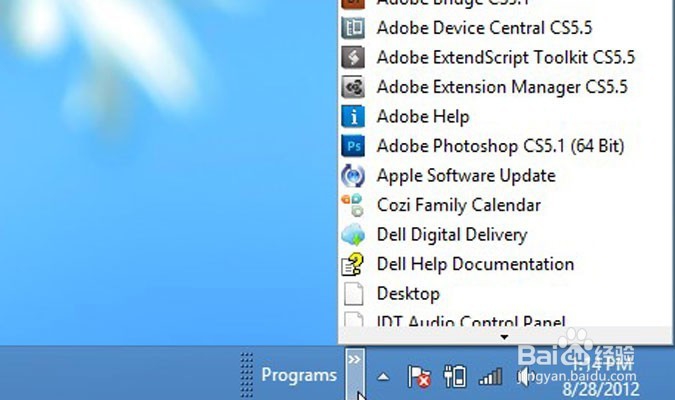Click the Adobe Extension Manager icon

pyautogui.click(x=353, y=87)
